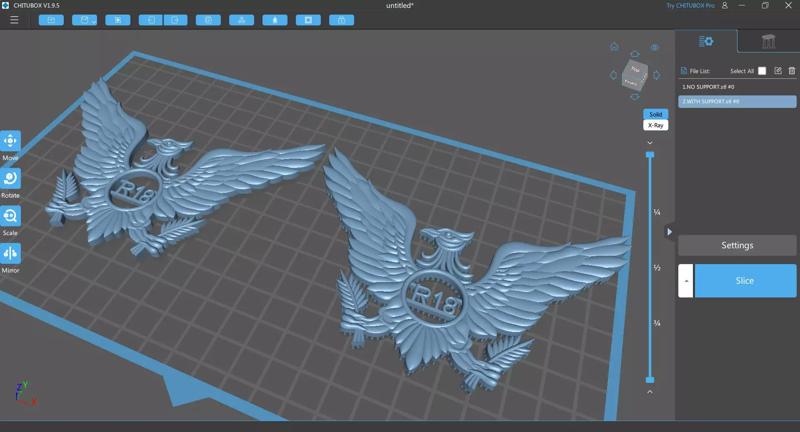Click the toolbar button with play-arrow icon
Viewport: 800px width, 432px height.
tap(118, 20)
